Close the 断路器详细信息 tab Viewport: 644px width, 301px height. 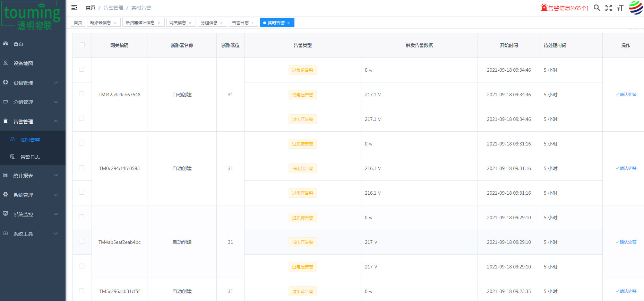[x=159, y=23]
